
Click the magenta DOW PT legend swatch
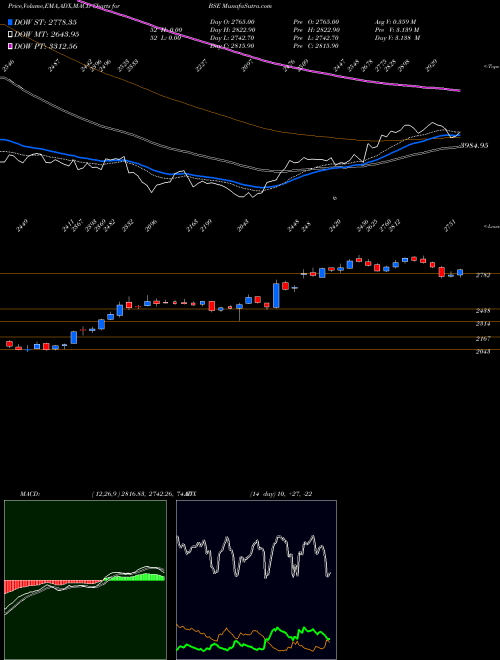point(10,46)
